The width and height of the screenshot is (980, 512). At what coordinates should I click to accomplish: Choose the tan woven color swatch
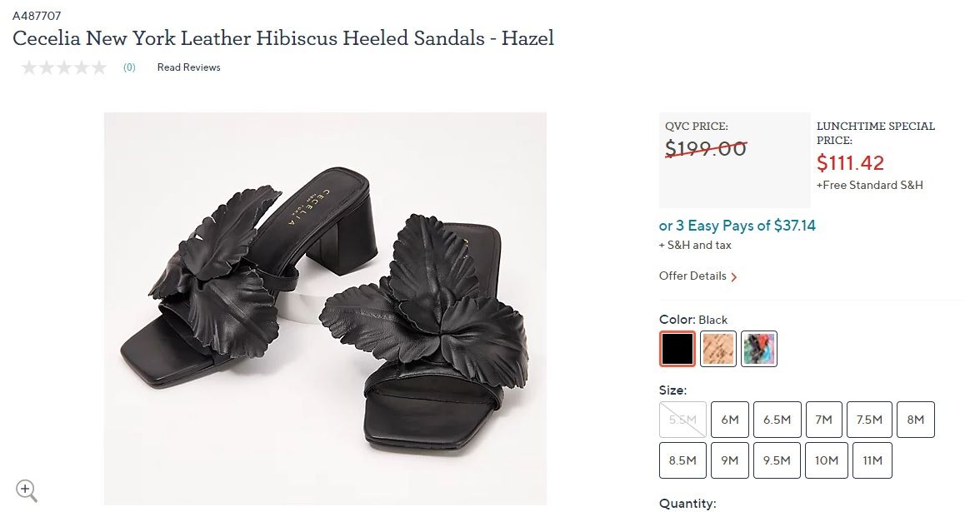718,348
